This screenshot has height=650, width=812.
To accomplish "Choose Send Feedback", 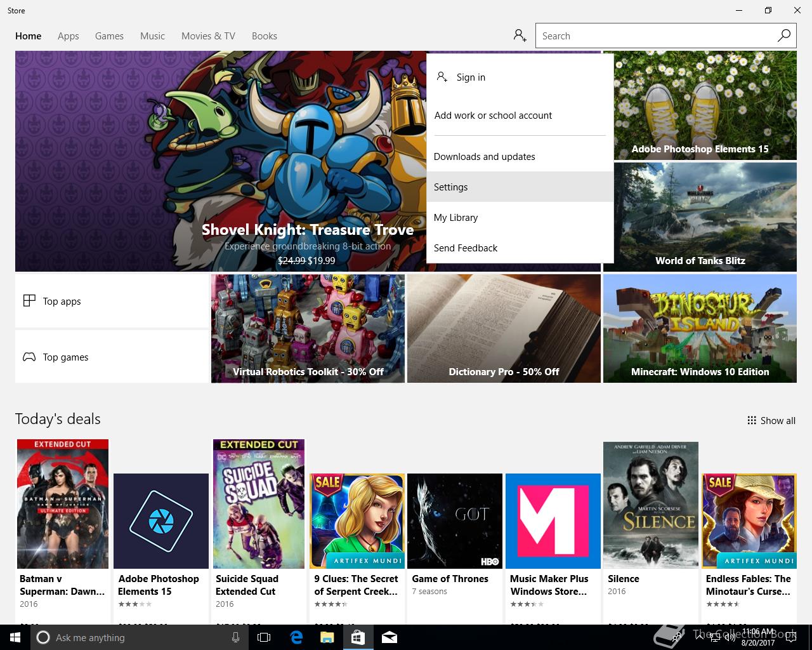I will pyautogui.click(x=520, y=248).
